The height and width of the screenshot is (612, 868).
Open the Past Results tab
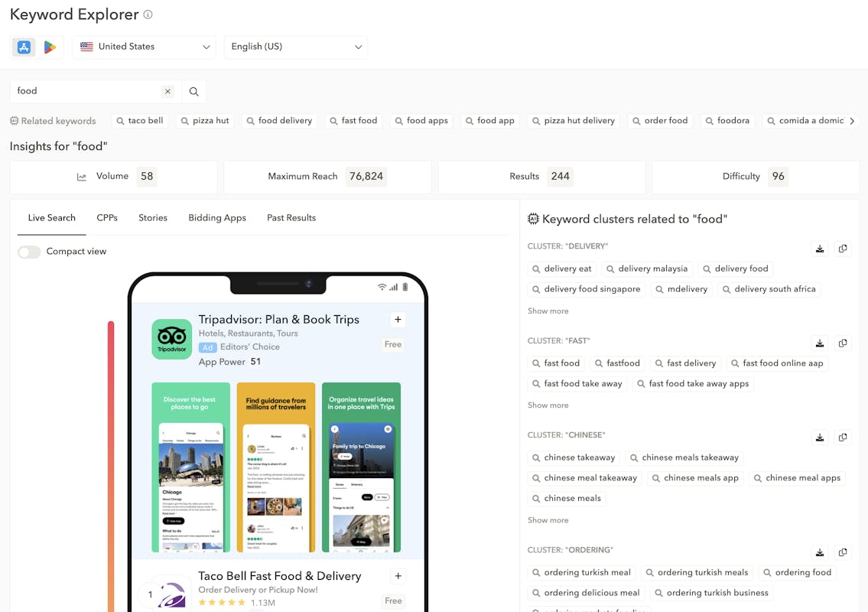click(x=291, y=218)
